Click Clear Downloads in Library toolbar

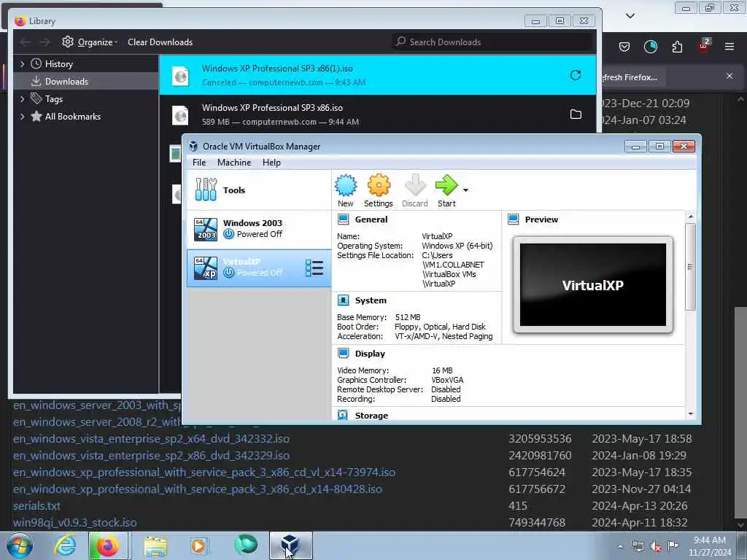(160, 42)
